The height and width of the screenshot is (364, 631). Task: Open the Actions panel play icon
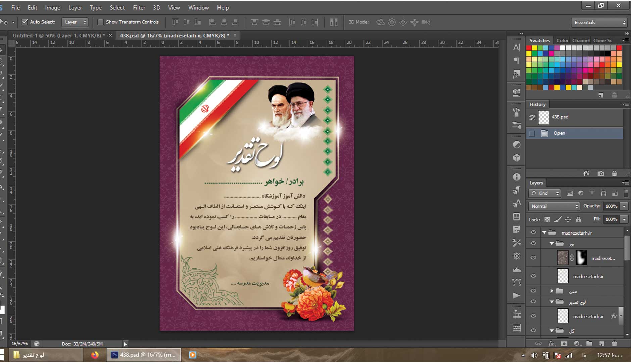pyautogui.click(x=517, y=296)
